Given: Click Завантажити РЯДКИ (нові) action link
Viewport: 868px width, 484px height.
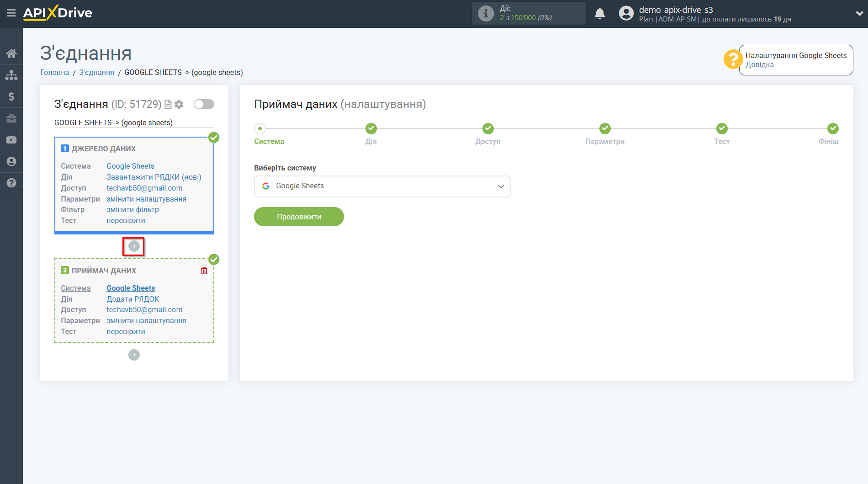Looking at the screenshot, I should coord(154,177).
